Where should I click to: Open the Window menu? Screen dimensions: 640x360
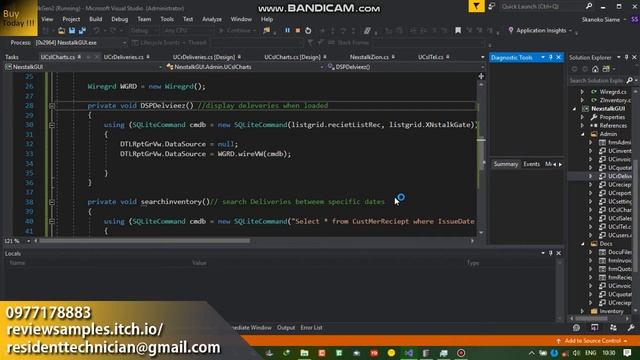pos(241,19)
